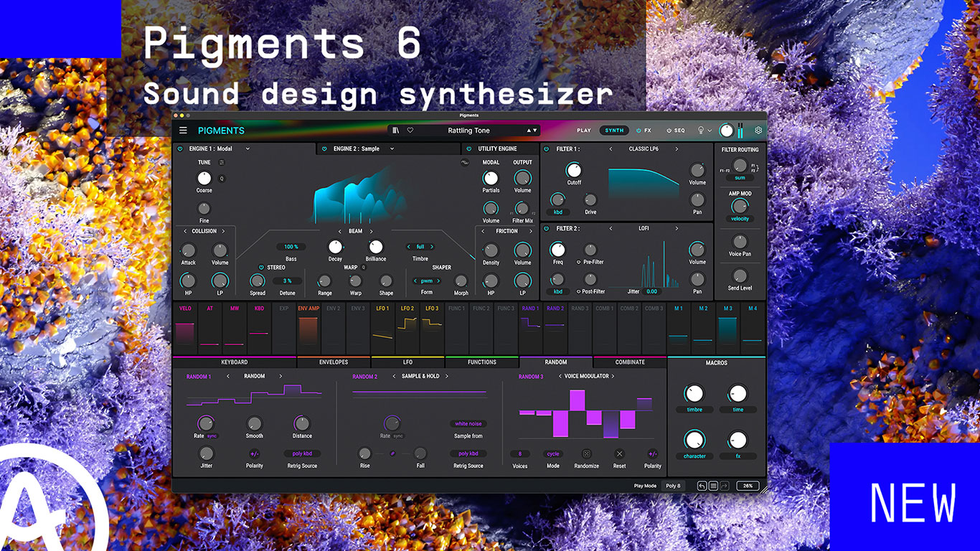This screenshot has height=551, width=980.
Task: Select next Beam resonator with right arrow
Action: pyautogui.click(x=371, y=231)
